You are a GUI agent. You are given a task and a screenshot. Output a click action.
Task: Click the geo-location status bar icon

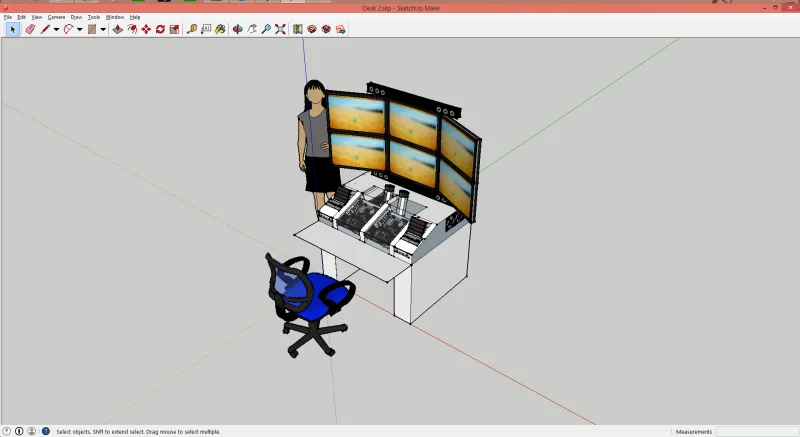pos(7,431)
